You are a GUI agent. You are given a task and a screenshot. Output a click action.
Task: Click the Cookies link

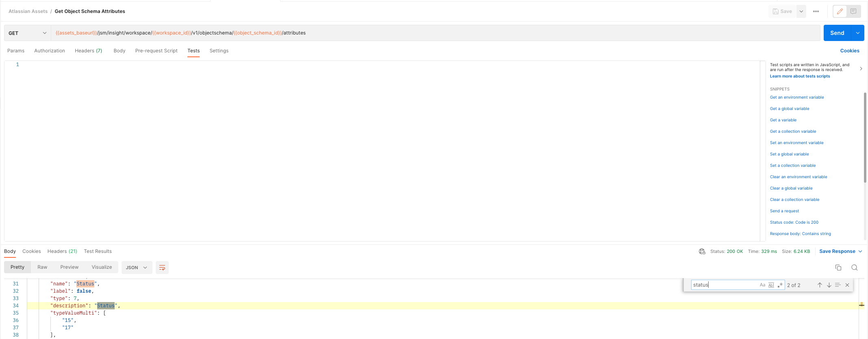pyautogui.click(x=849, y=51)
